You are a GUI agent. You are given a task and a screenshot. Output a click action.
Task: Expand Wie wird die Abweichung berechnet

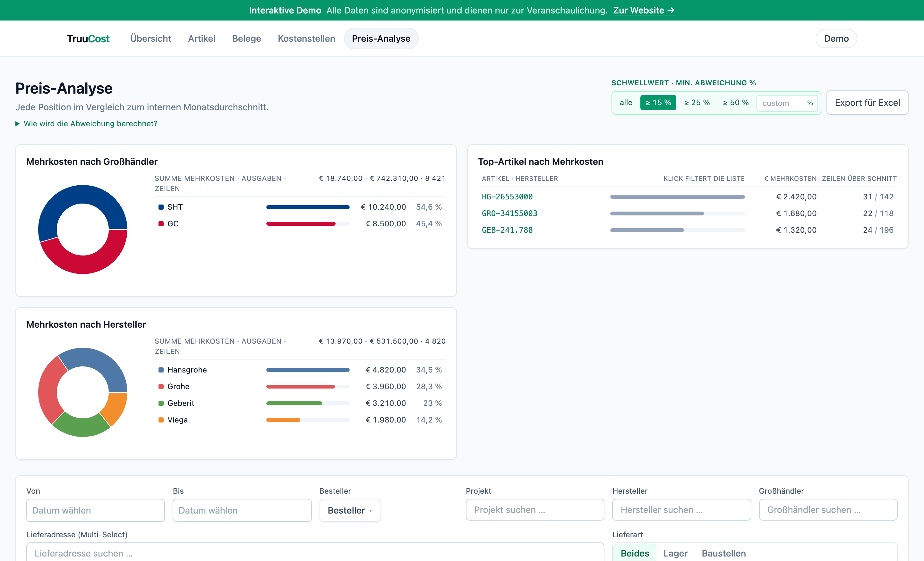coord(87,124)
